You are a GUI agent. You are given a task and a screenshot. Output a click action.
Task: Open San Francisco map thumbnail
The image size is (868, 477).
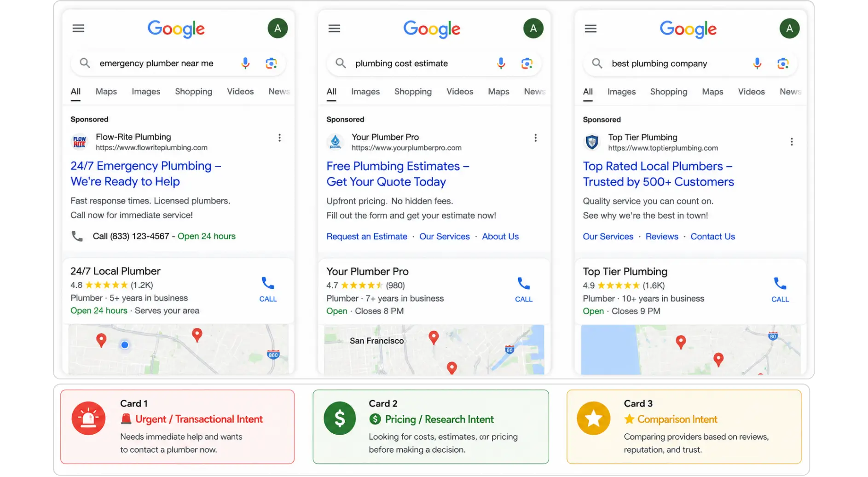(434, 349)
